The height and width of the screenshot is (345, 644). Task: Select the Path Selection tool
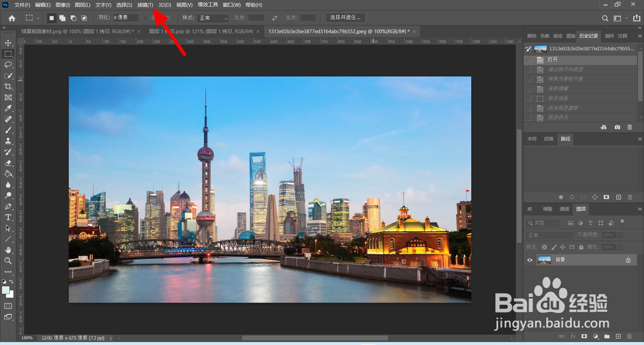[x=8, y=228]
